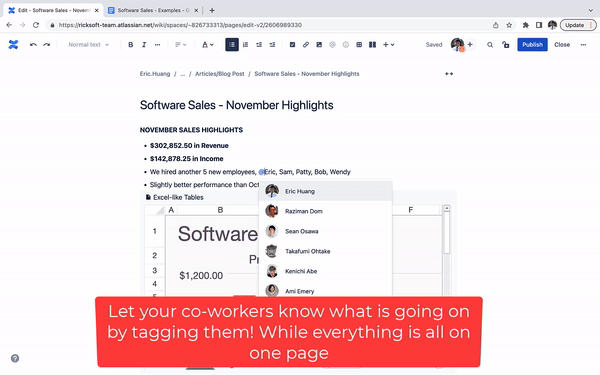This screenshot has width=600, height=375.
Task: Open the help question mark button
Action: click(x=15, y=359)
